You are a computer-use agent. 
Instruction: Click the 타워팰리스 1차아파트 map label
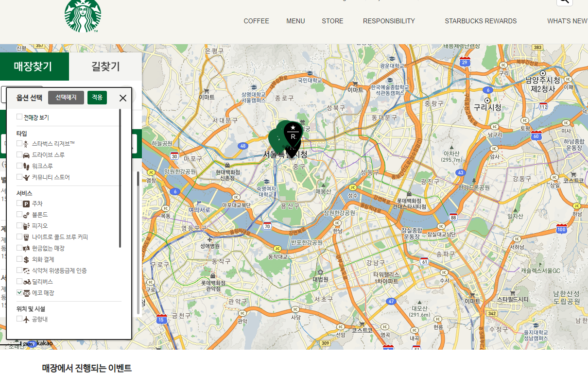pyautogui.click(x=386, y=278)
